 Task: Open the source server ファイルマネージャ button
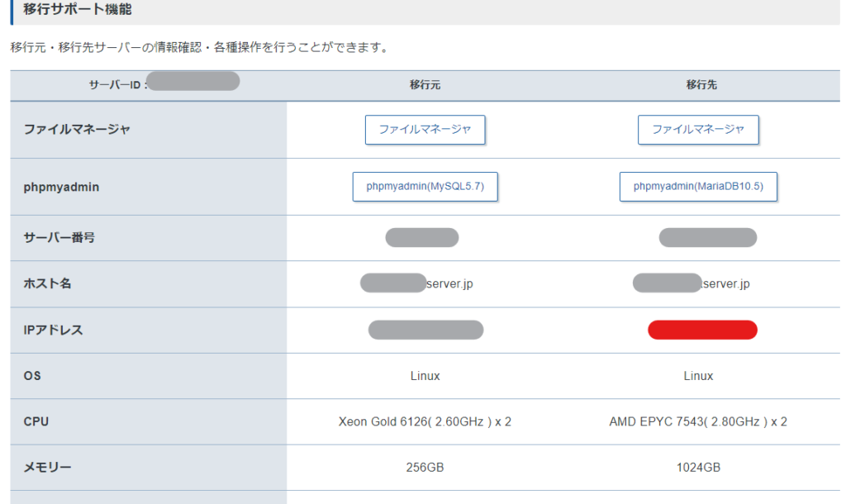pyautogui.click(x=425, y=130)
